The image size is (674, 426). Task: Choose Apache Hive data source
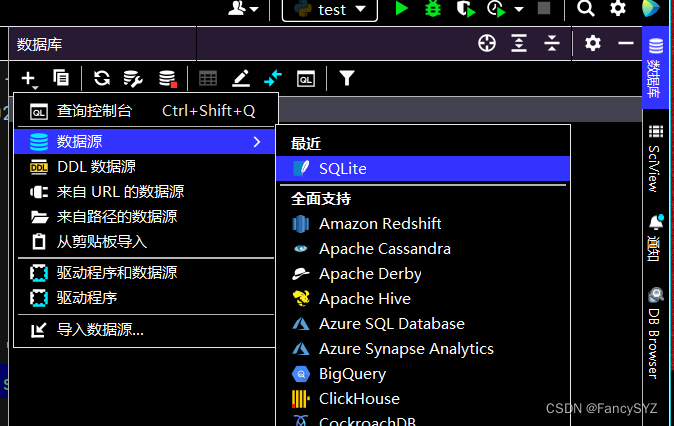pos(423,299)
